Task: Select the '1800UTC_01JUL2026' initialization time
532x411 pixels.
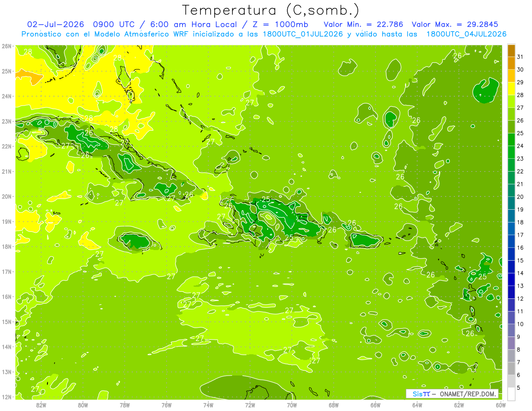Action: (x=303, y=34)
